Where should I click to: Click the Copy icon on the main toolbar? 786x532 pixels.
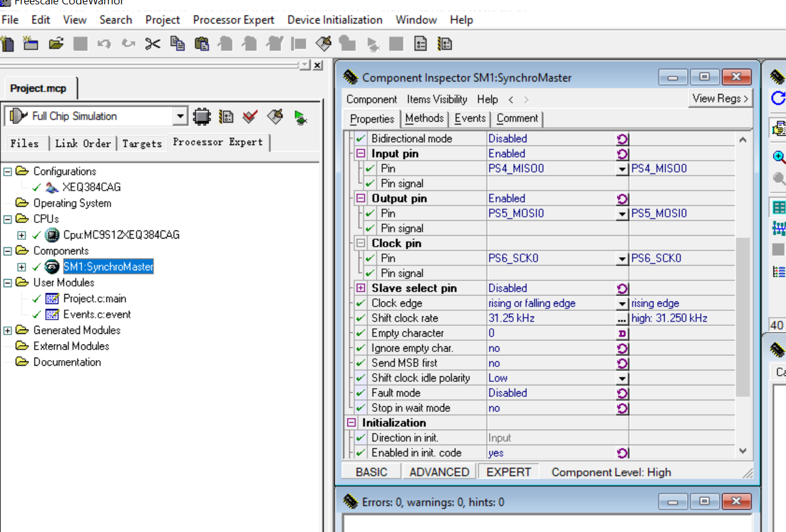[x=178, y=44]
